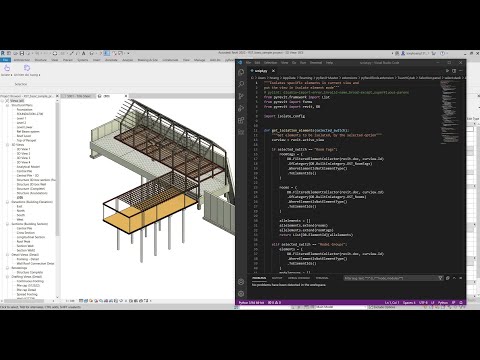This screenshot has width=480, height=360.
Task: Collapse the 3D Views tree node
Action: point(7,145)
